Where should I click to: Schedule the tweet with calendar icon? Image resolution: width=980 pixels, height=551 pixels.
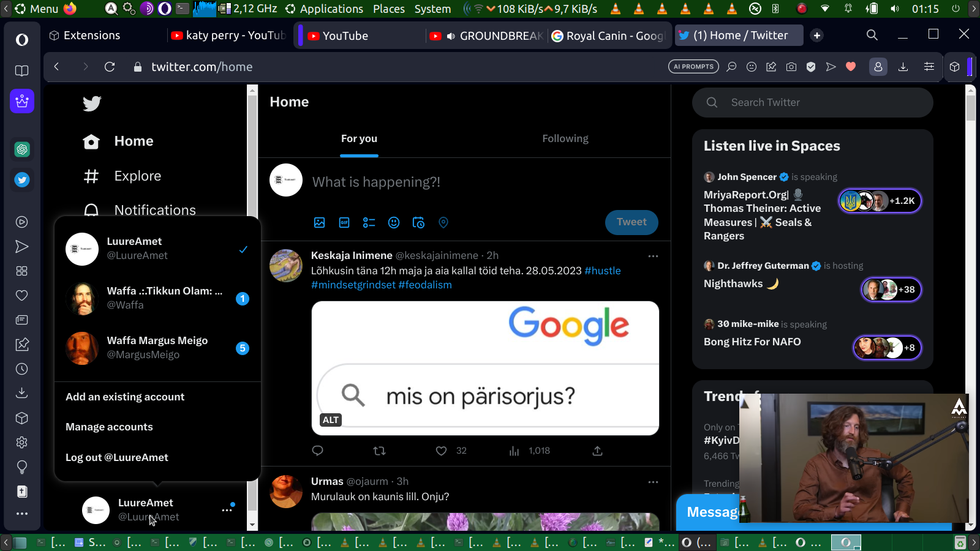click(418, 223)
